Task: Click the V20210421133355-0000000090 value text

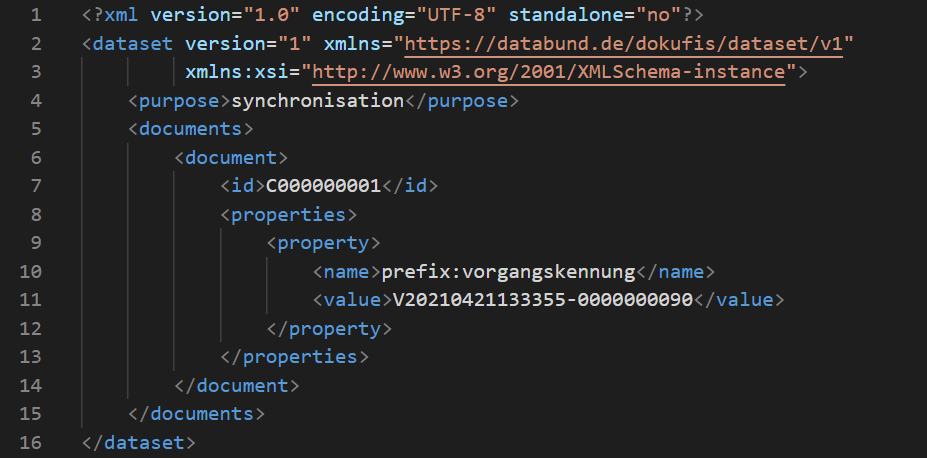Action: 543,300
